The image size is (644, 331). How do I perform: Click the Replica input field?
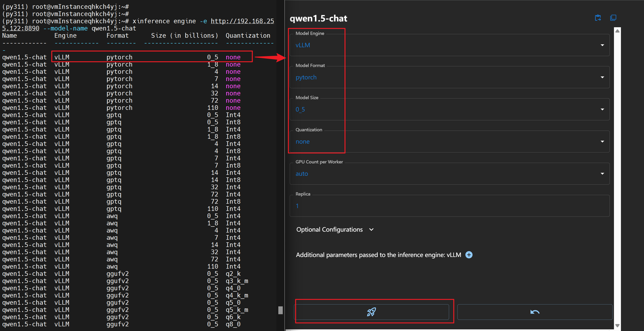pos(450,206)
